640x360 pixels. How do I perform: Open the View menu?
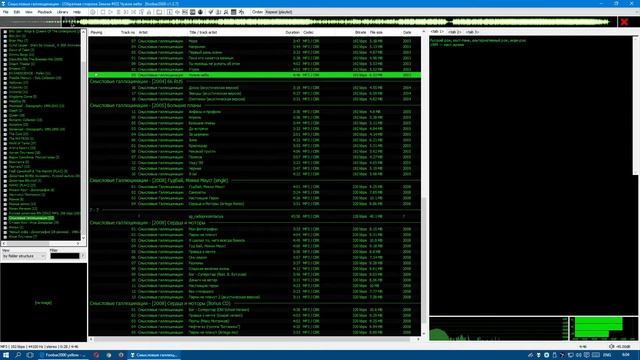29,12
